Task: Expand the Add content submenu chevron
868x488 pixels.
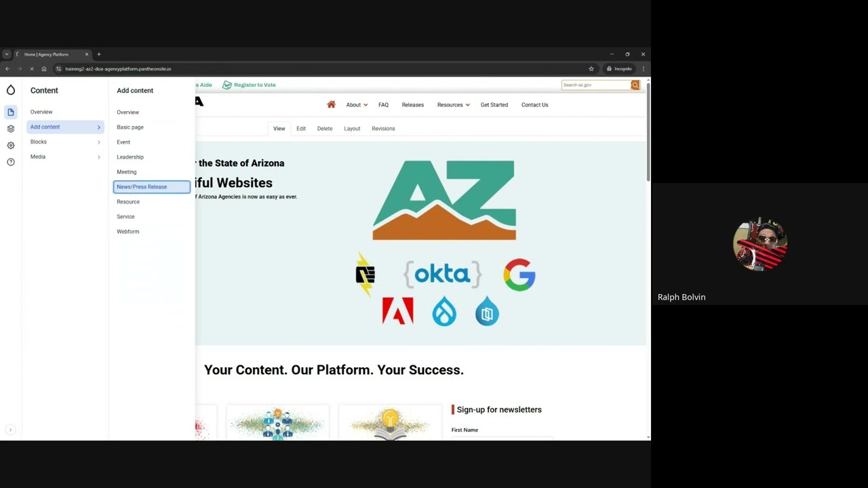Action: [99, 127]
